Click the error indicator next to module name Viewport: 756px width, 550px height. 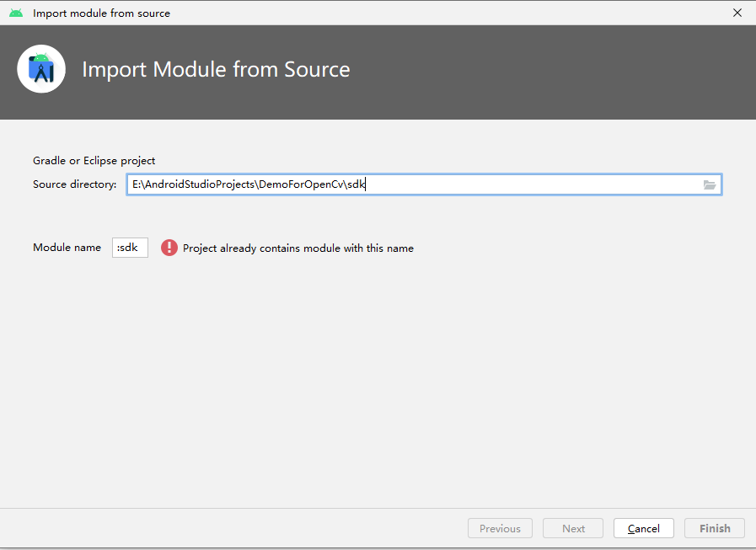168,248
